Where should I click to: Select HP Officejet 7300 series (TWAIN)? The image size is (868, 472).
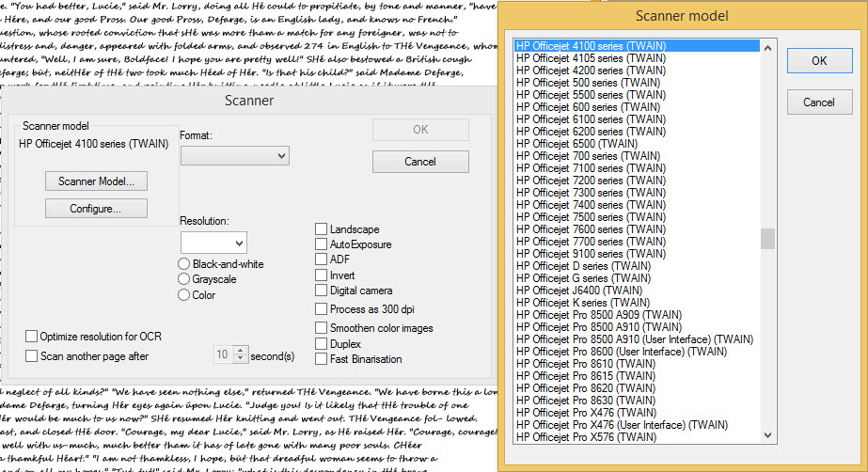(637, 193)
